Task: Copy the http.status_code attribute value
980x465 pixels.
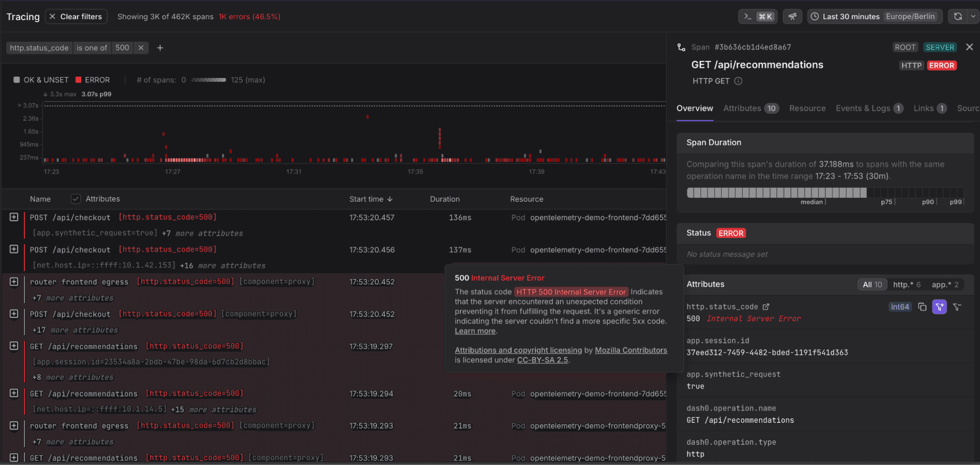Action: (922, 307)
